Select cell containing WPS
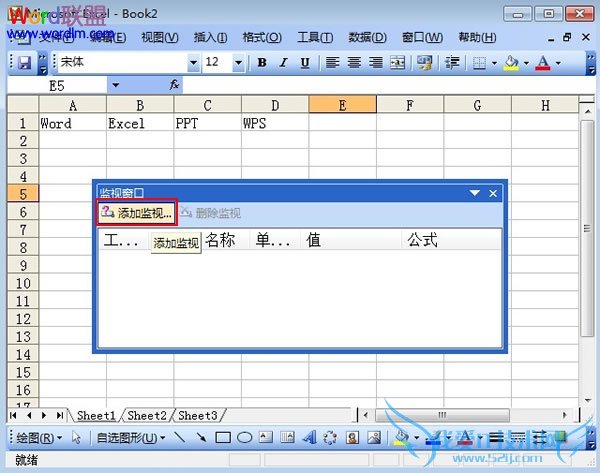Screen dimensions: 600x473 275,123
